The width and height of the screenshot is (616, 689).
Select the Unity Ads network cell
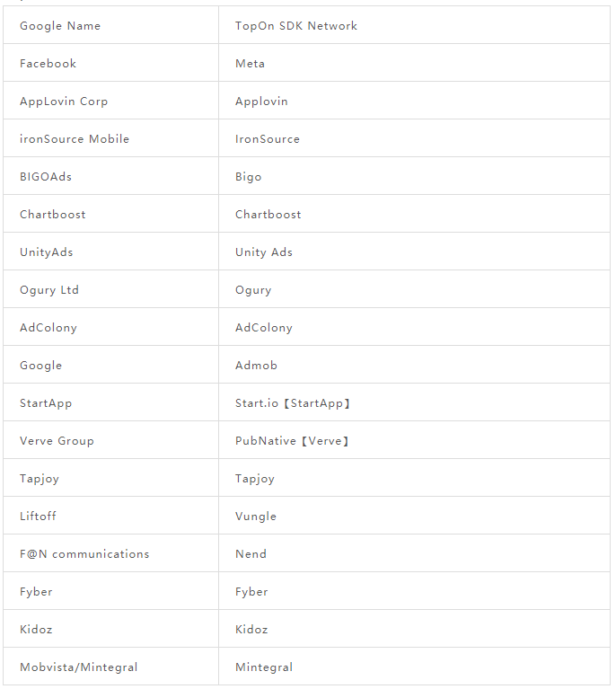click(x=414, y=252)
